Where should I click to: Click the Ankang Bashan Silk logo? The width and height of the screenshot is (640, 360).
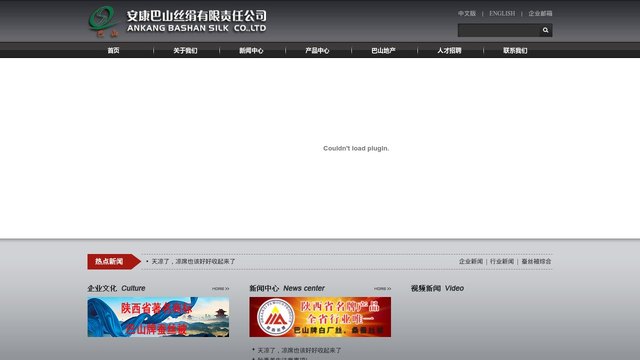pyautogui.click(x=178, y=22)
